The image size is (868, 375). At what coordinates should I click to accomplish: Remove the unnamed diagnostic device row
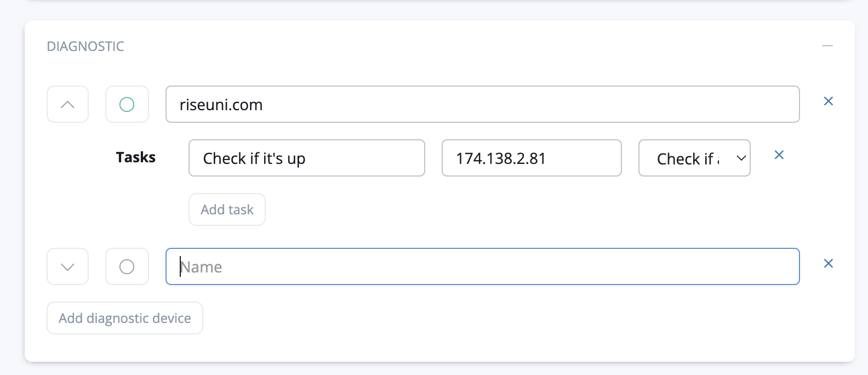829,264
